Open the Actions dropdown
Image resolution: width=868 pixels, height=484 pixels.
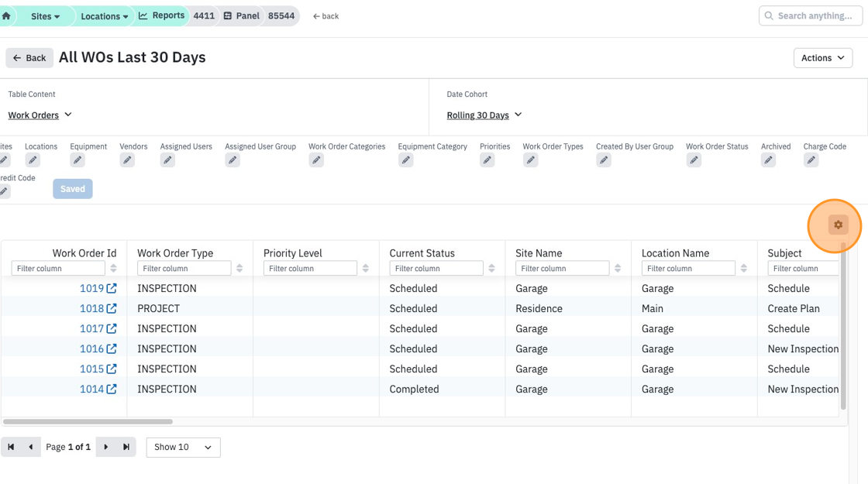823,58
